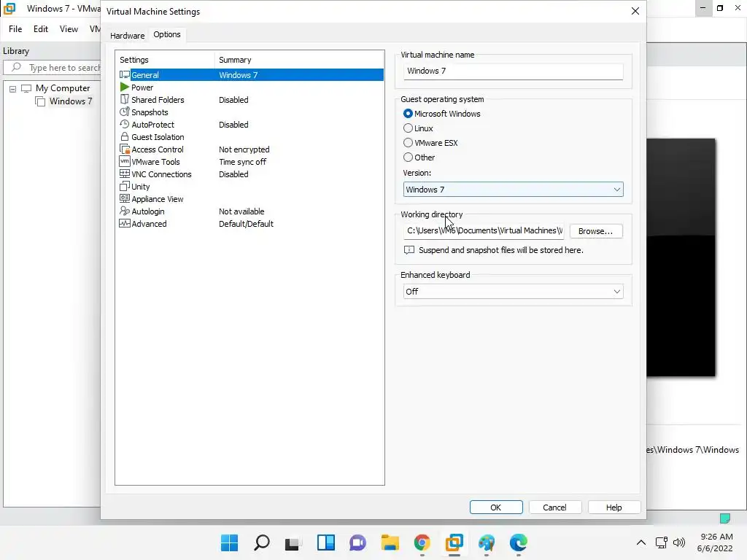The width and height of the screenshot is (747, 560).
Task: Click the Advanced graph icon
Action: point(124,223)
